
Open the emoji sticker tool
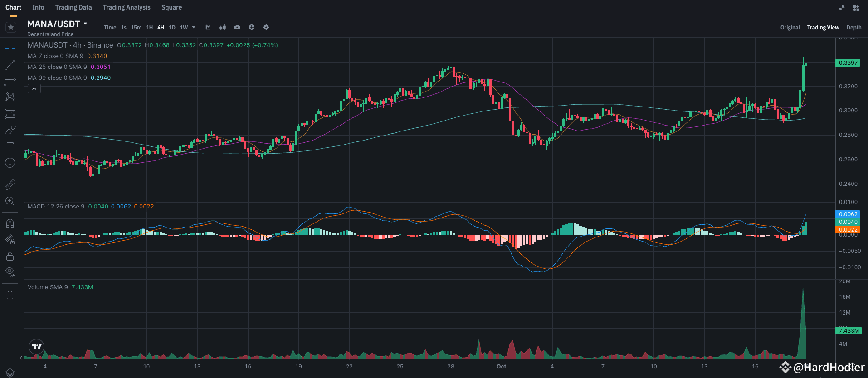tap(10, 163)
